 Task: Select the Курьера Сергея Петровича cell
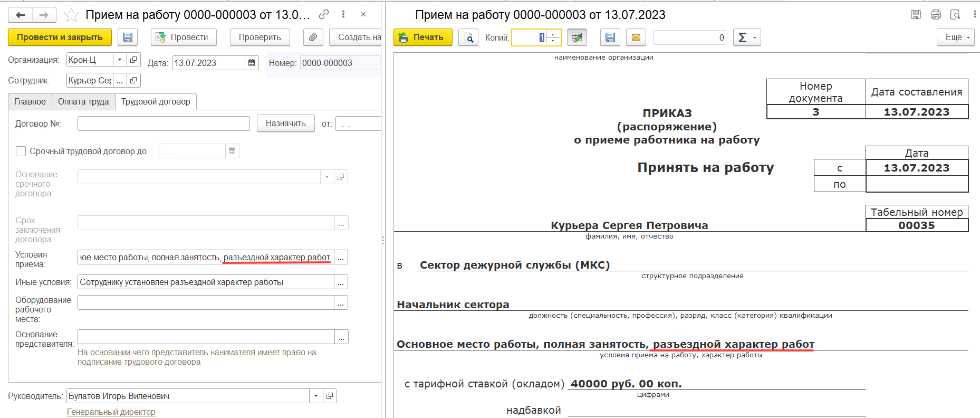point(629,225)
